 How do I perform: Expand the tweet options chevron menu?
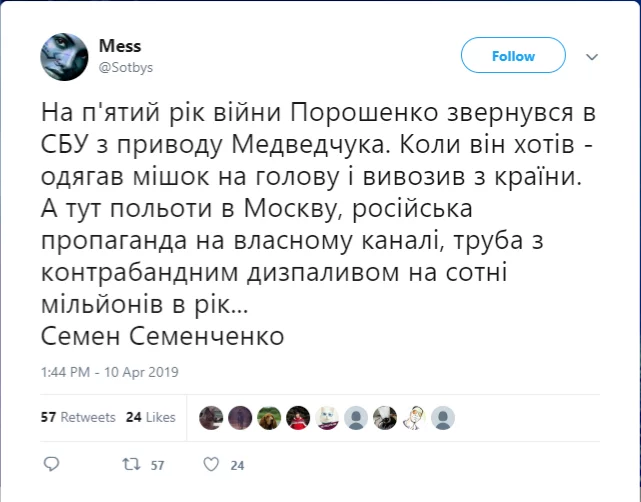pyautogui.click(x=591, y=57)
